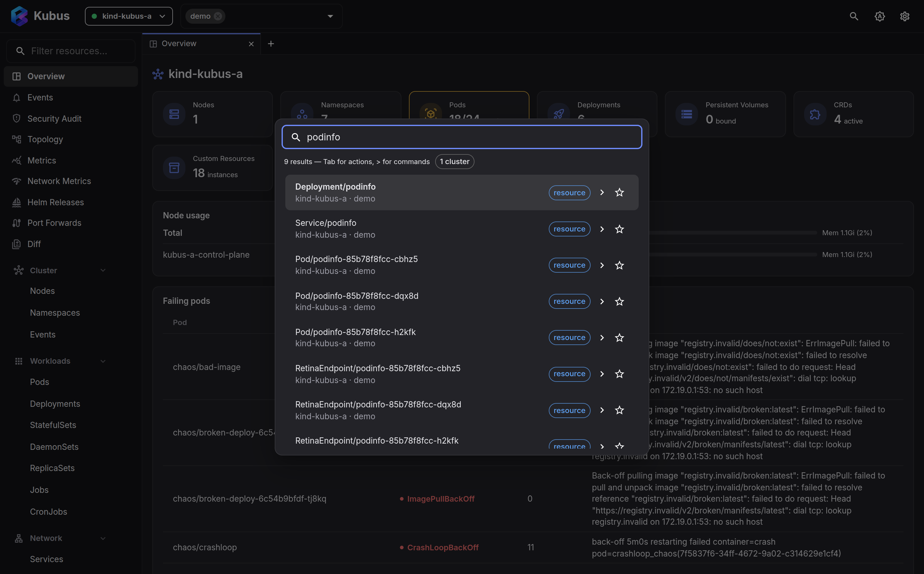Open Jobs under Workloads
The width and height of the screenshot is (924, 574).
(x=39, y=490)
